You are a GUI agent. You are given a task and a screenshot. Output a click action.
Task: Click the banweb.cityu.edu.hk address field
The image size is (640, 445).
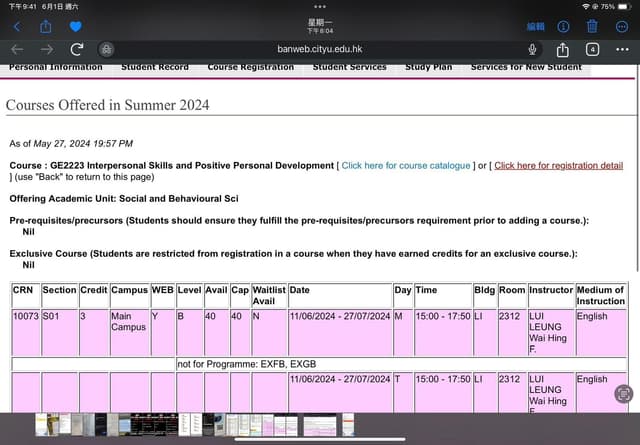click(x=319, y=49)
